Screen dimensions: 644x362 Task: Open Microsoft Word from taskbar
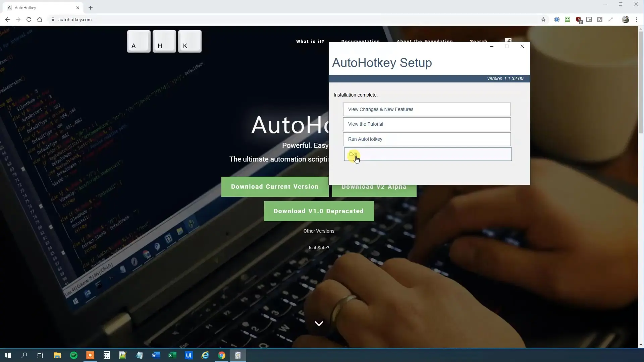156,355
